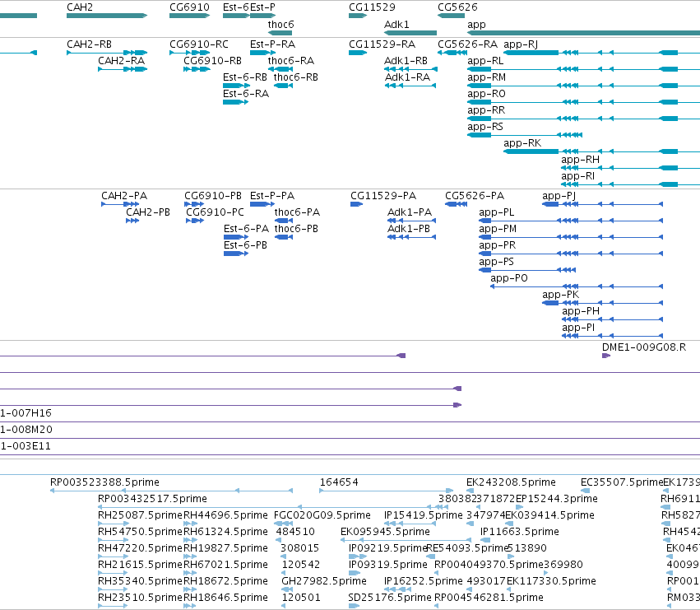
Task: Click the app-PL protein label
Action: click(497, 212)
